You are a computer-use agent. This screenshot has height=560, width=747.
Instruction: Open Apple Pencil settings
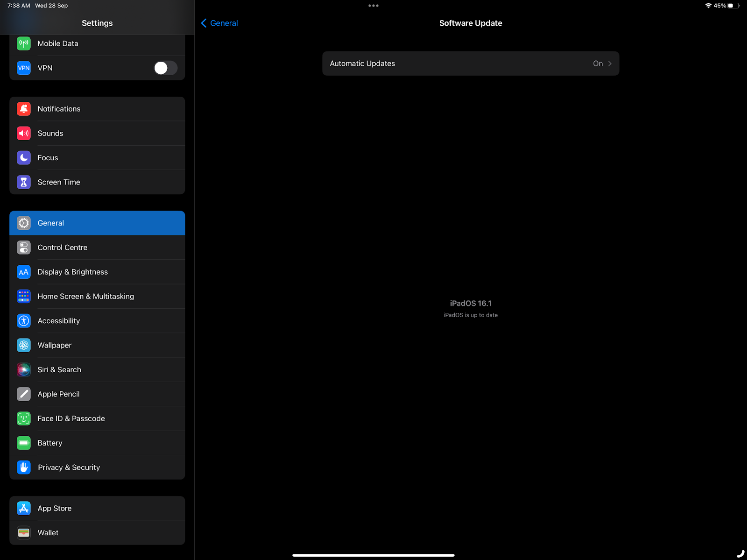click(97, 394)
